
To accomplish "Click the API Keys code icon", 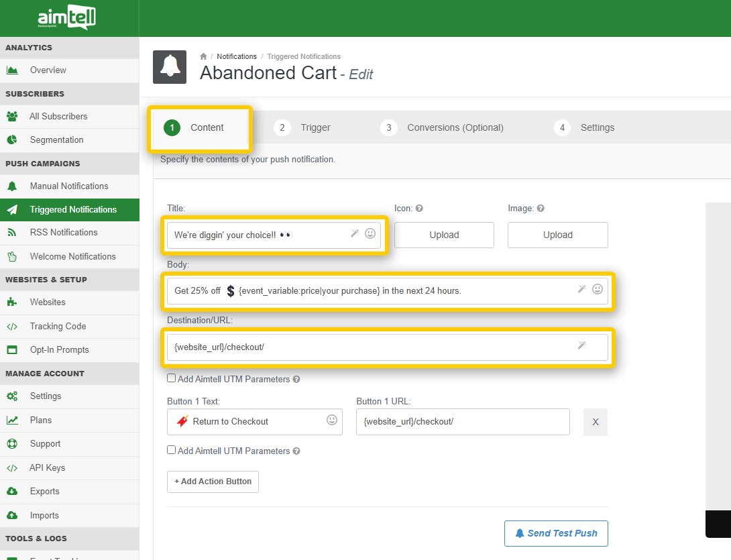I will pyautogui.click(x=12, y=467).
